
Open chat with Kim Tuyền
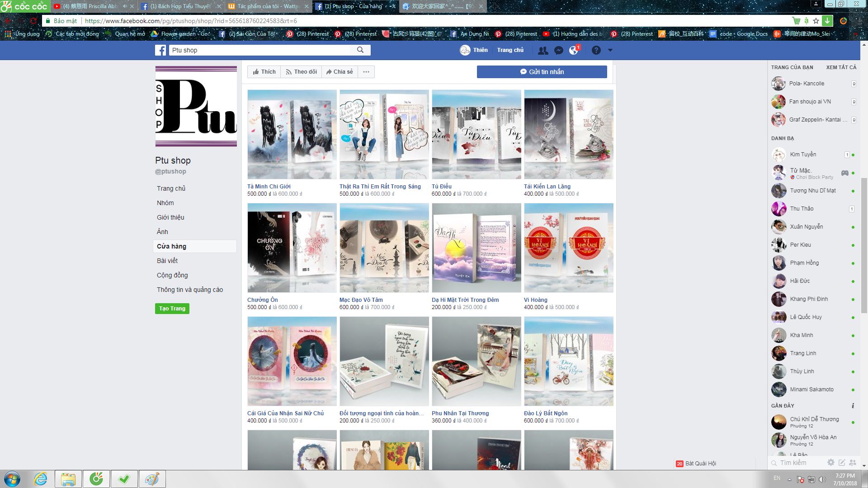[x=814, y=155]
